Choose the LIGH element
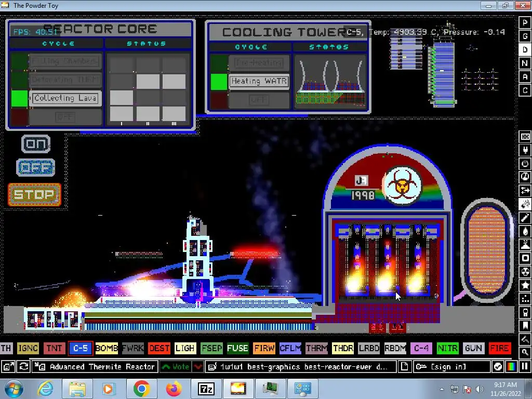The width and height of the screenshot is (532, 399). pyautogui.click(x=185, y=349)
